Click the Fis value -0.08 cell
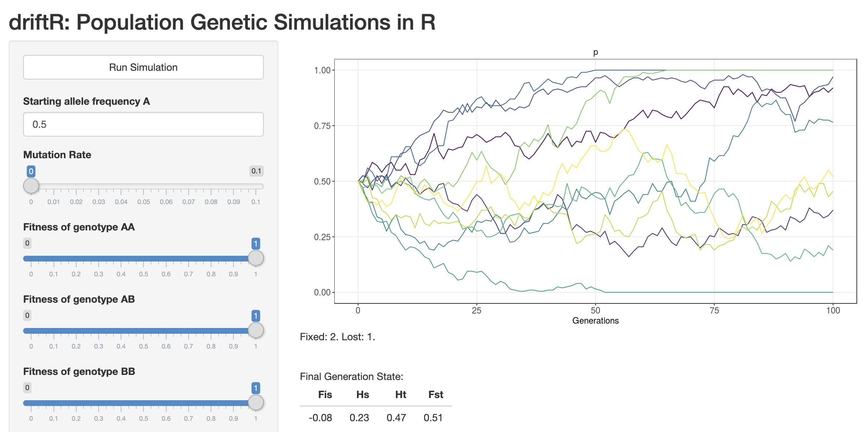 [320, 418]
